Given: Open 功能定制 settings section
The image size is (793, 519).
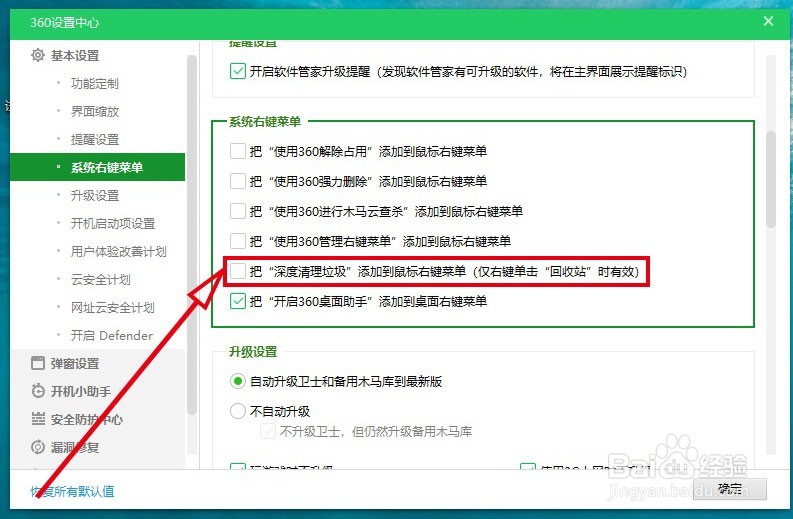Looking at the screenshot, I should click(95, 83).
